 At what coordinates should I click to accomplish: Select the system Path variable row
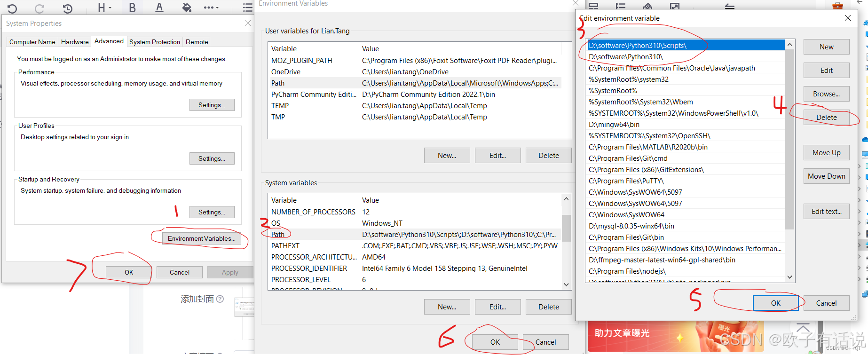click(x=415, y=235)
